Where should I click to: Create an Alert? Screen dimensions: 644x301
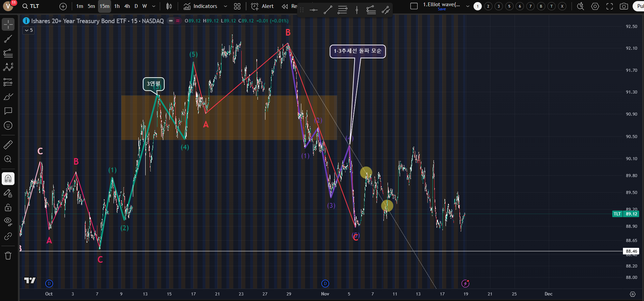[x=262, y=6]
